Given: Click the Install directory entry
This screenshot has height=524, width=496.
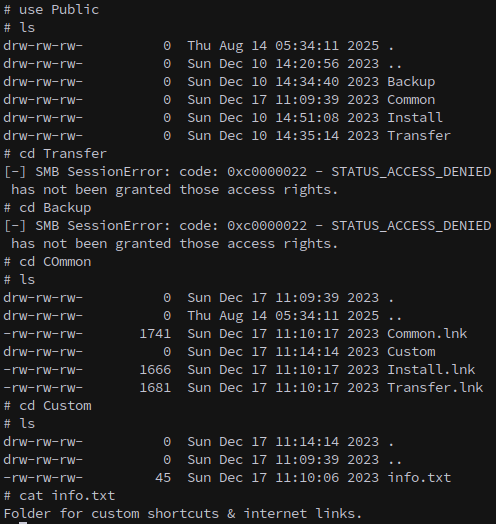Looking at the screenshot, I should point(415,118).
